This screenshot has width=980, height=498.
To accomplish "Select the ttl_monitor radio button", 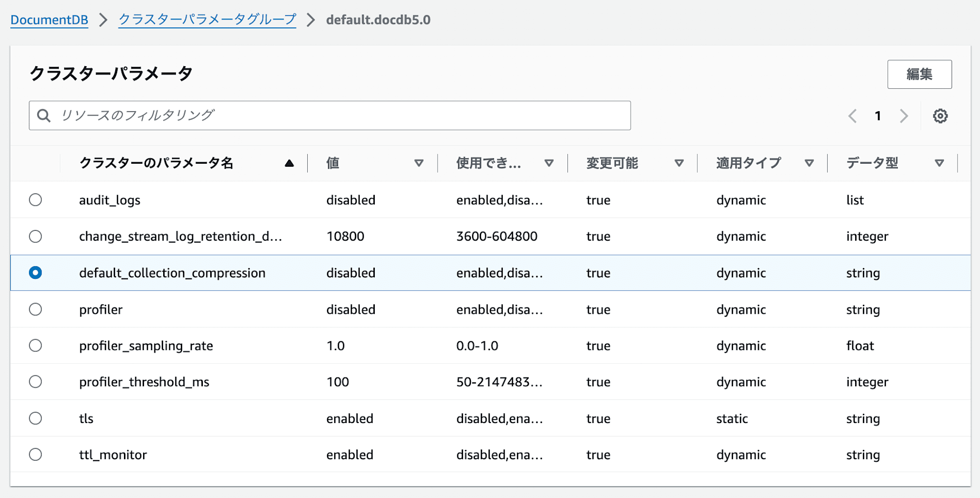I will click(x=35, y=454).
